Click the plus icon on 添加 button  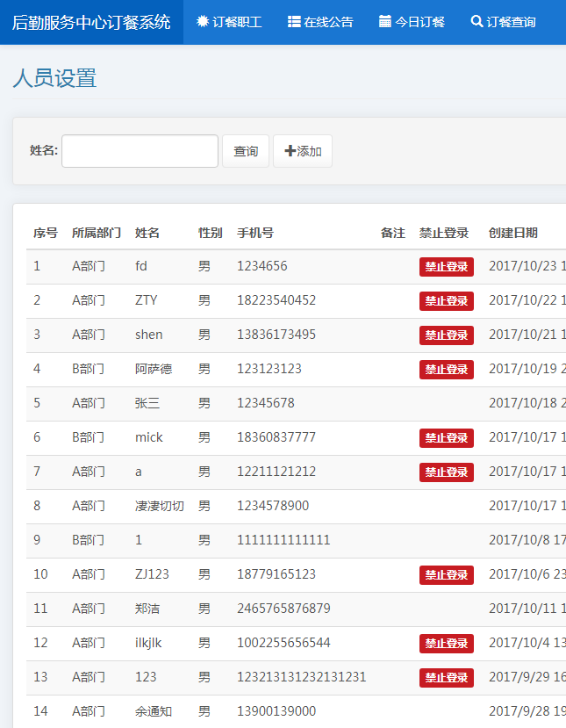tap(290, 151)
